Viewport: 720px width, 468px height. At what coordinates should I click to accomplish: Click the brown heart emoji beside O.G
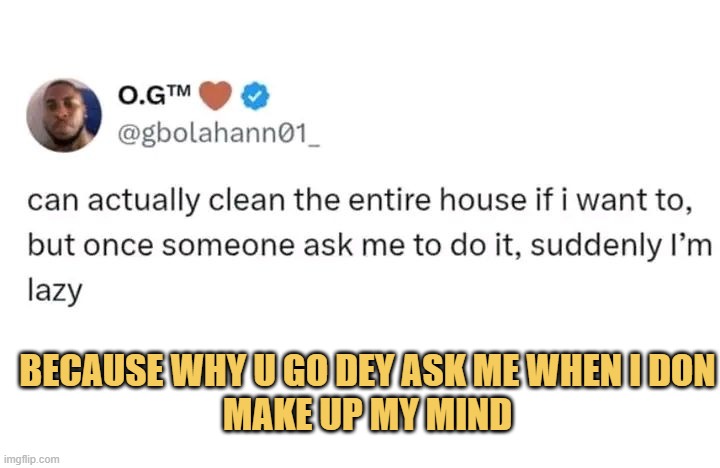pos(215,95)
